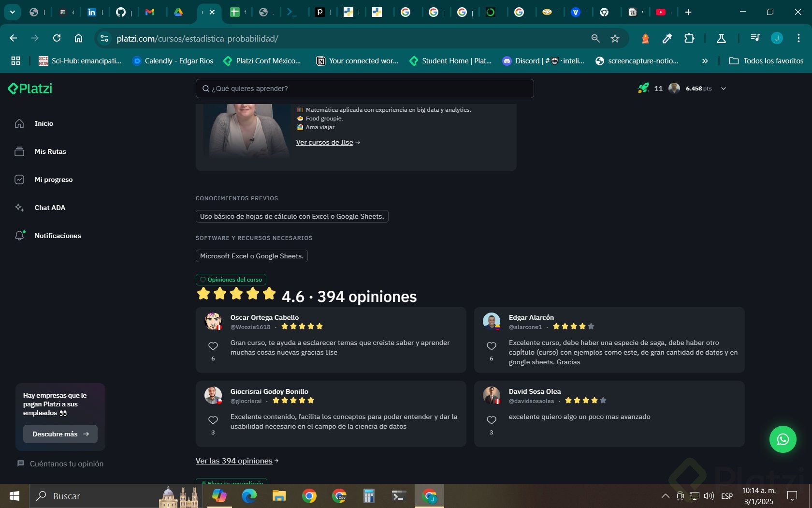812x508 pixels.
Task: Click the Descubre más button
Action: [x=60, y=434]
